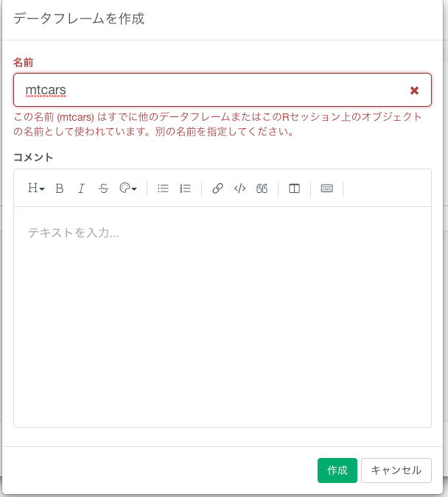This screenshot has height=497, width=448.
Task: Apply italic formatting to comment text
Action: tap(81, 188)
